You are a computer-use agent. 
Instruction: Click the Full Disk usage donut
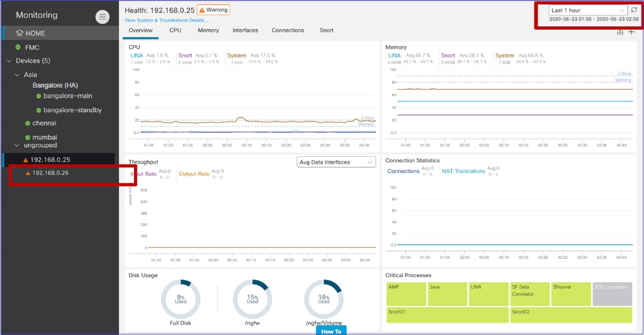point(181,299)
